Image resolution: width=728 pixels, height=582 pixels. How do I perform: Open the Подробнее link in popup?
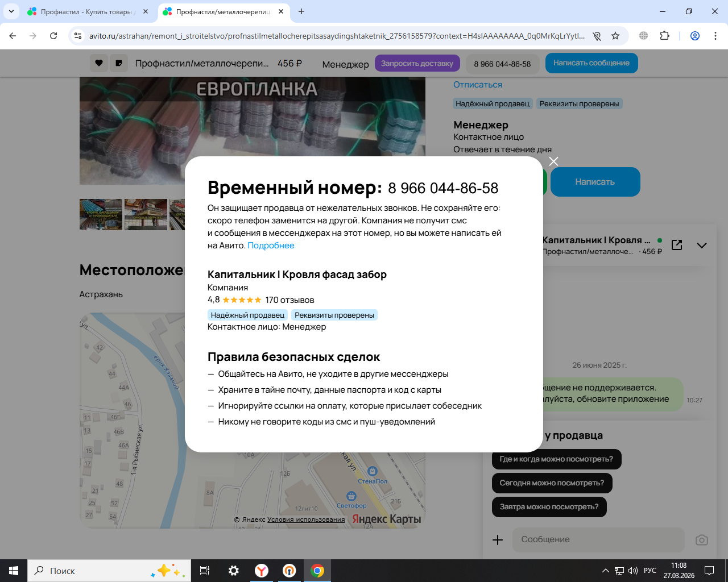[271, 246]
